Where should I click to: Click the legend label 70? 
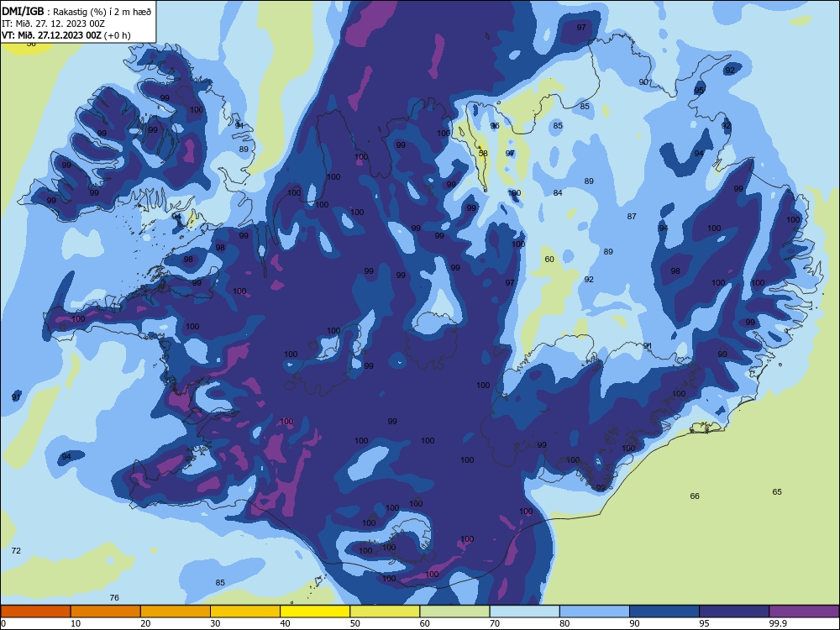[495, 623]
